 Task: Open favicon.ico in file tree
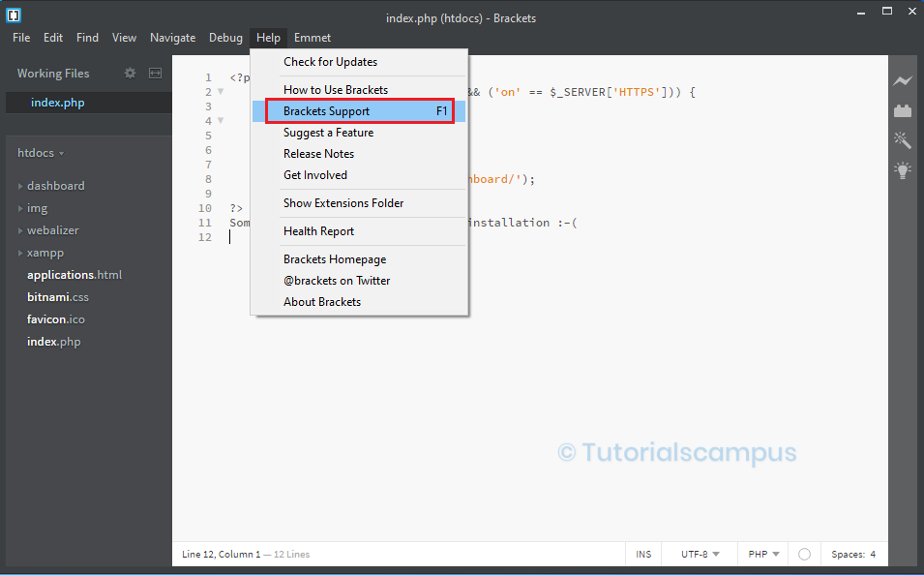tap(56, 319)
